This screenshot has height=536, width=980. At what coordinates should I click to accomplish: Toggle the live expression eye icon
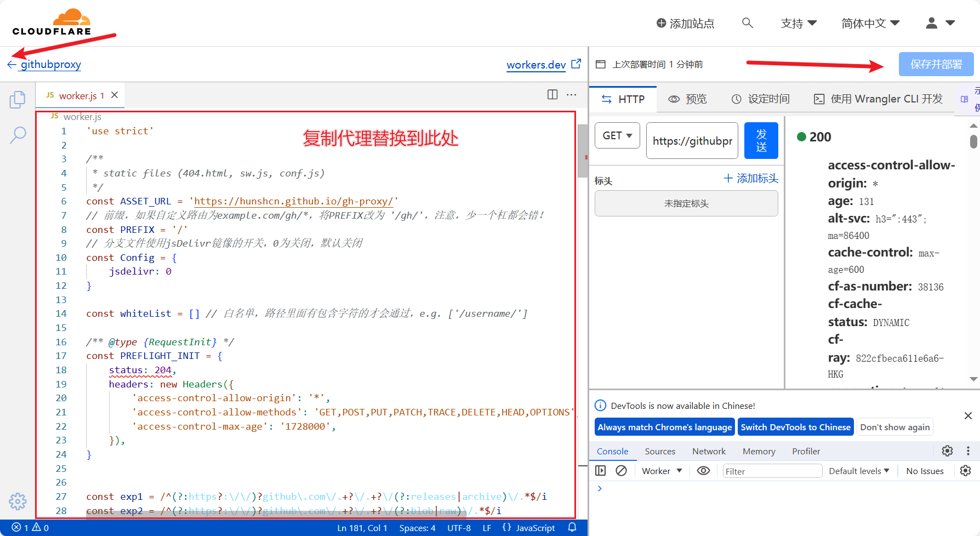pyautogui.click(x=703, y=471)
